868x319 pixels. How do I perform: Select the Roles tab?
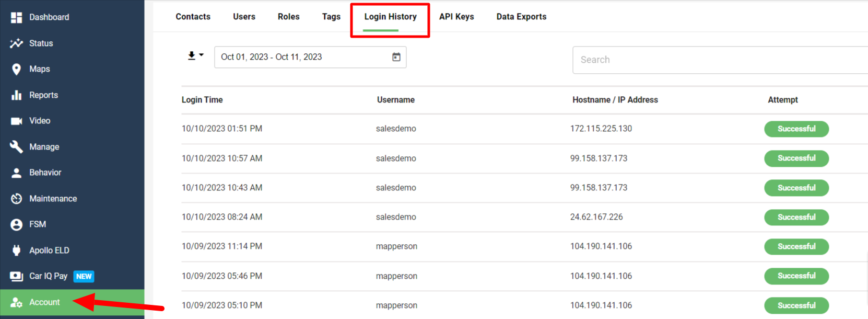pyautogui.click(x=288, y=17)
